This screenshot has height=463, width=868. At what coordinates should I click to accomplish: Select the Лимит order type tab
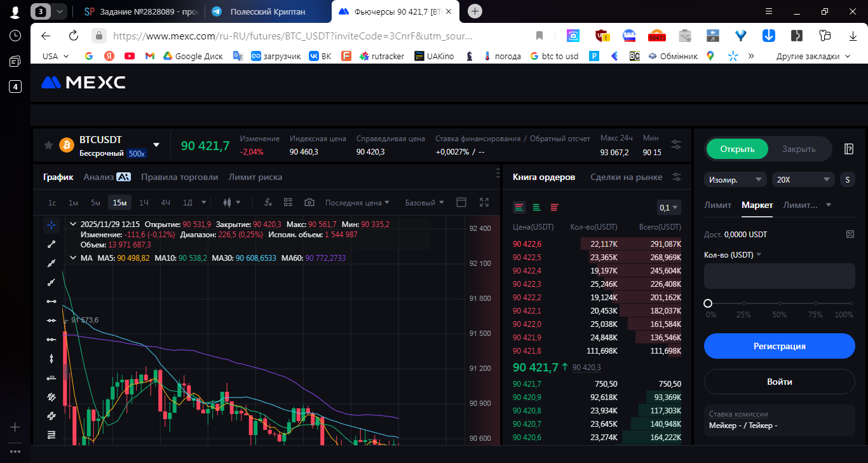click(717, 205)
